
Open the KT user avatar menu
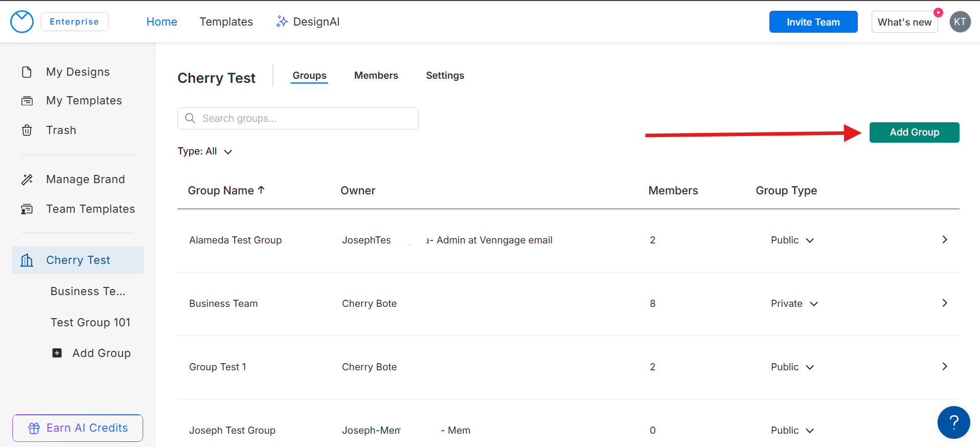960,22
